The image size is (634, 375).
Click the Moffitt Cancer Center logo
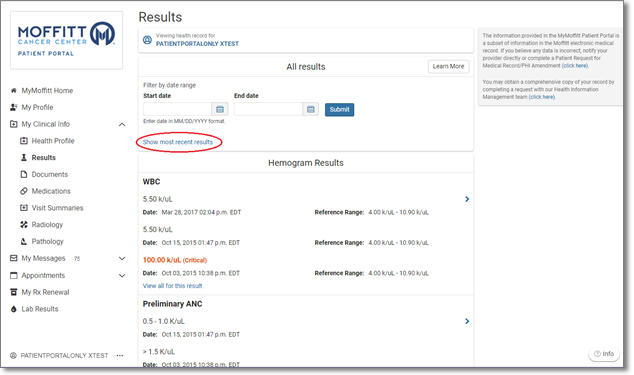(66, 39)
